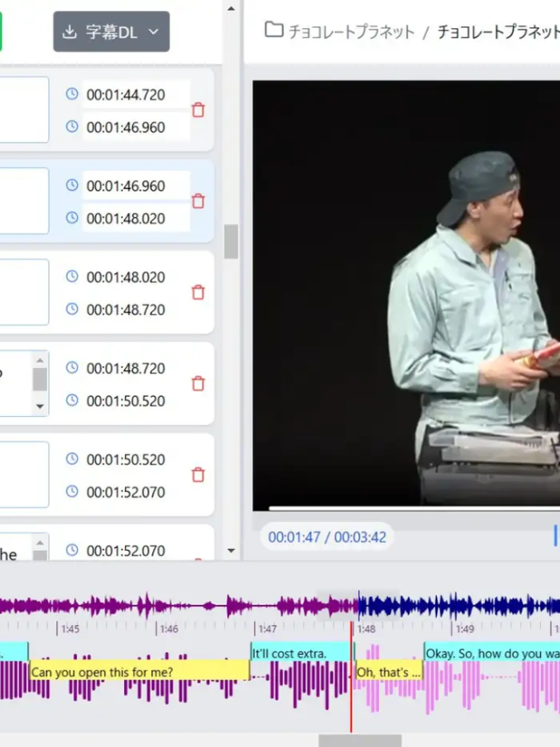Remove the subtitle row starting at 00:01:48.720
This screenshot has height=747, width=560.
[x=198, y=384]
